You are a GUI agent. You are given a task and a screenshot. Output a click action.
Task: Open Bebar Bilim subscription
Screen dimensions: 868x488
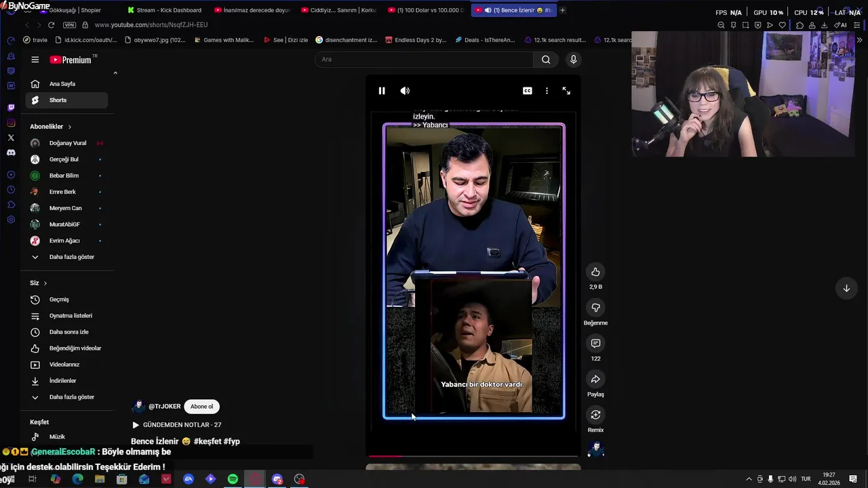click(x=66, y=176)
